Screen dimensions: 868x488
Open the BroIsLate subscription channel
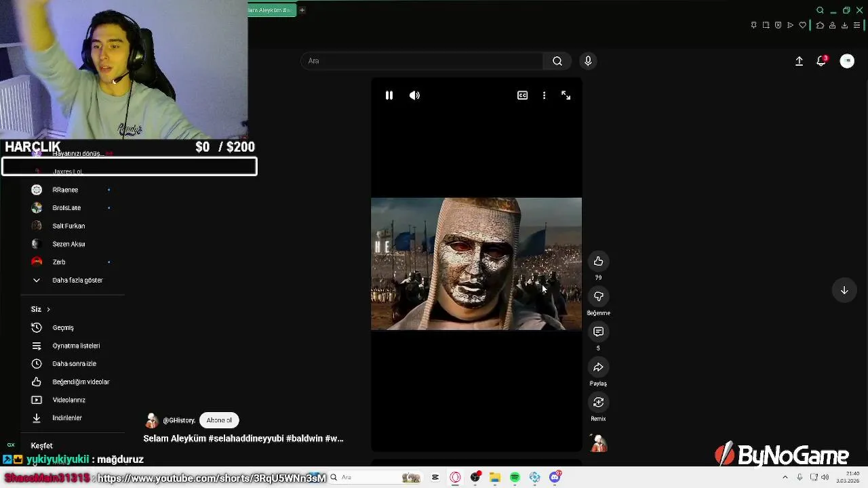click(x=66, y=208)
